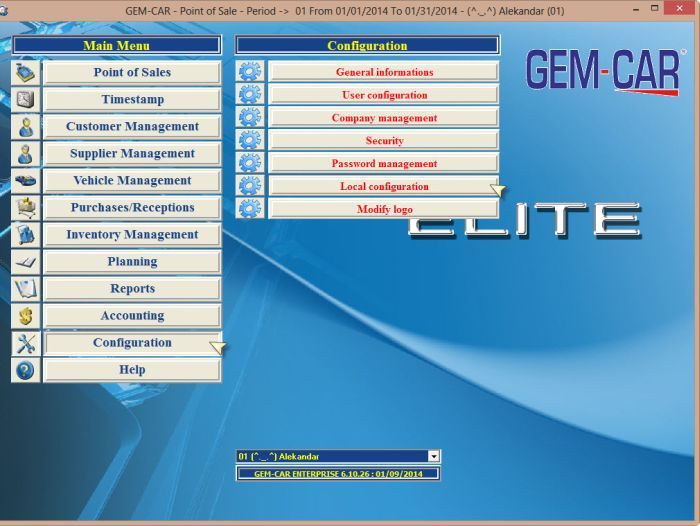Screen dimensions: 700x526
Task: Click the gear icon beside General informations
Action: [250, 71]
